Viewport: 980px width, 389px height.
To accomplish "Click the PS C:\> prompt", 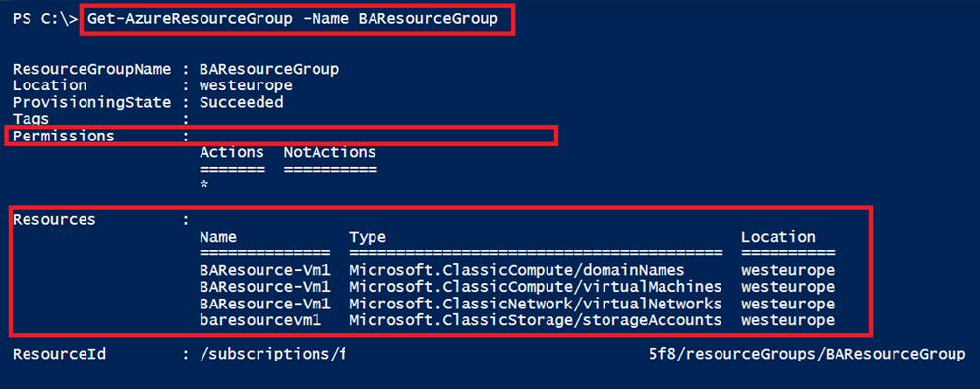I will tap(45, 20).
